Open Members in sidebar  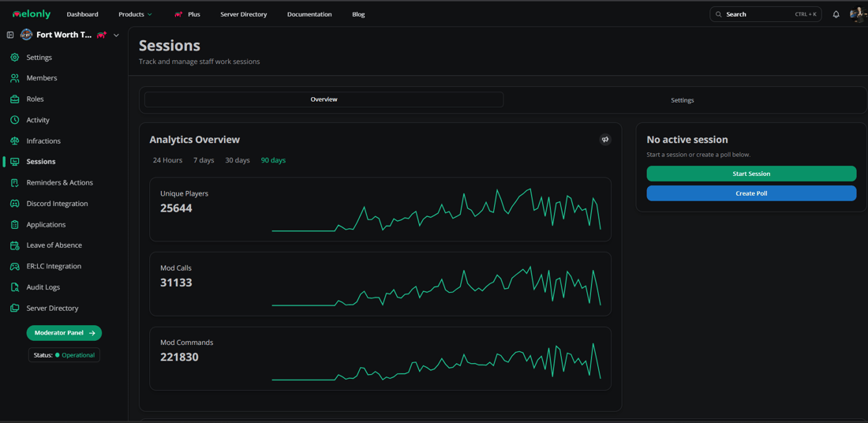[x=42, y=78]
